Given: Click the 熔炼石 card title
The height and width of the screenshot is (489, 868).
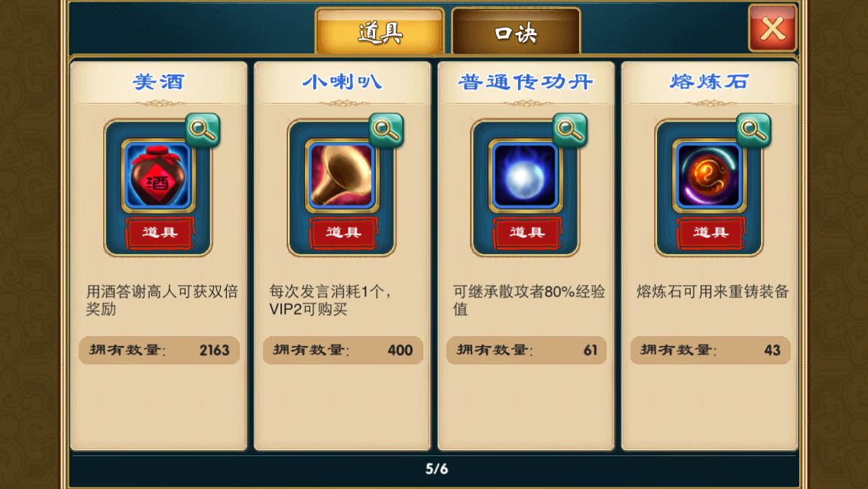Looking at the screenshot, I should pos(709,82).
